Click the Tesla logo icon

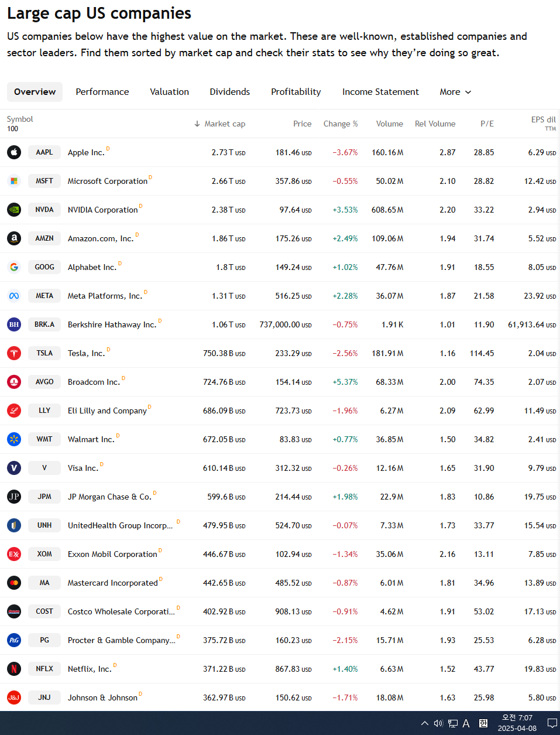coord(14,353)
